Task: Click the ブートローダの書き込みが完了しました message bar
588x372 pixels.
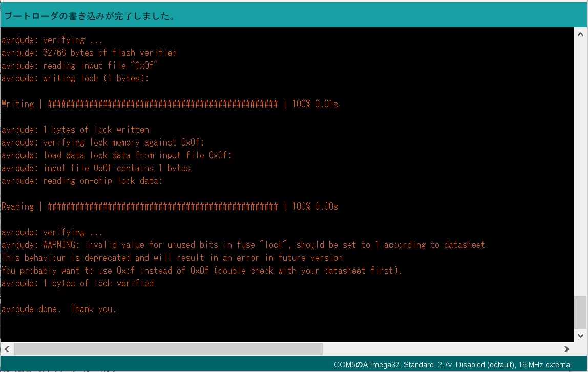Action: 90,16
